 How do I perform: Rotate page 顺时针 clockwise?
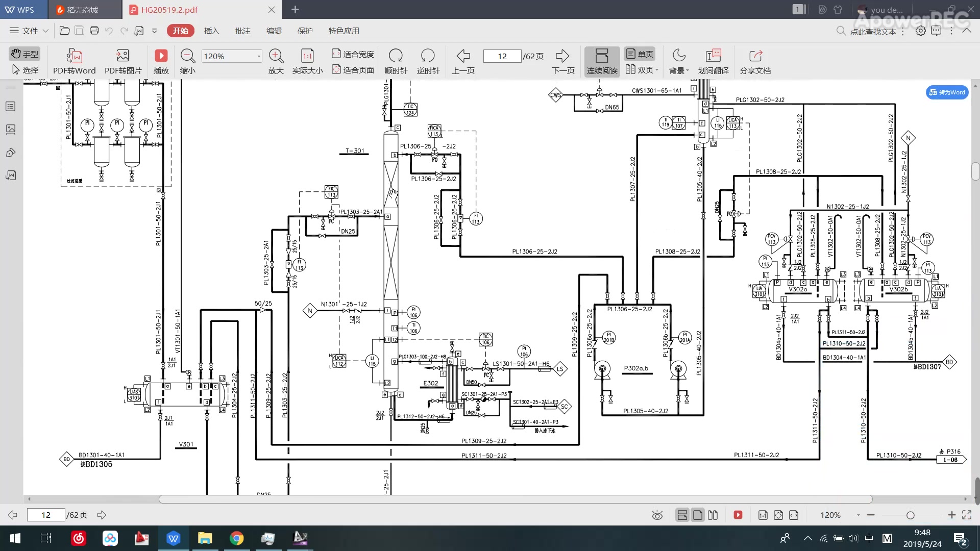(x=396, y=61)
